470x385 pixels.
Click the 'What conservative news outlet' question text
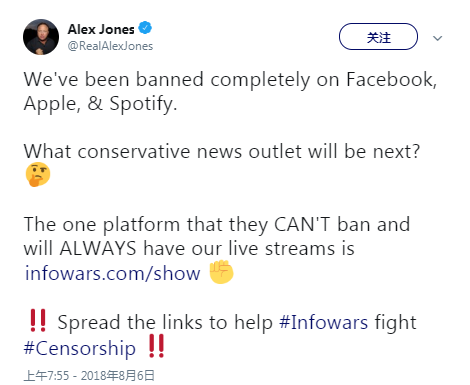point(222,152)
